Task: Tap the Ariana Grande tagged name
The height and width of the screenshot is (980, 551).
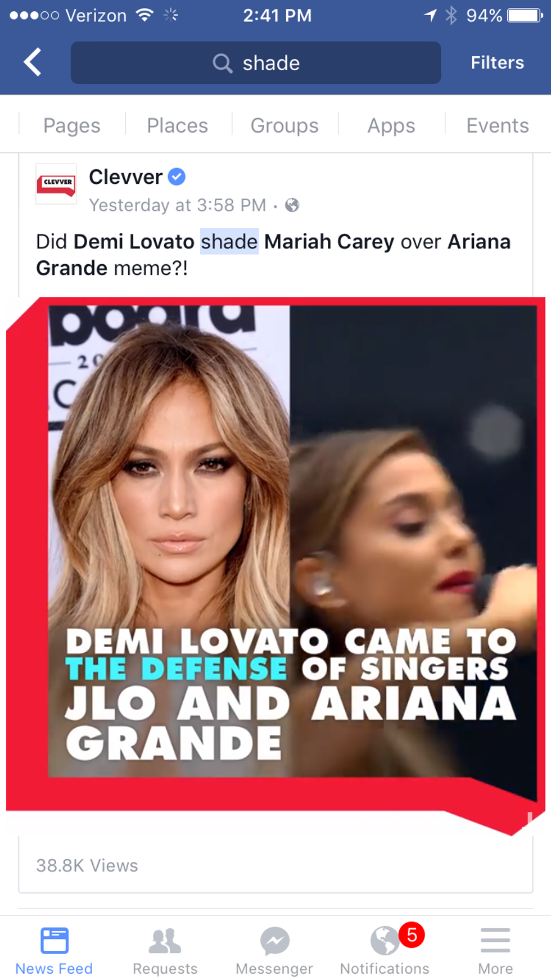Action: (273, 255)
